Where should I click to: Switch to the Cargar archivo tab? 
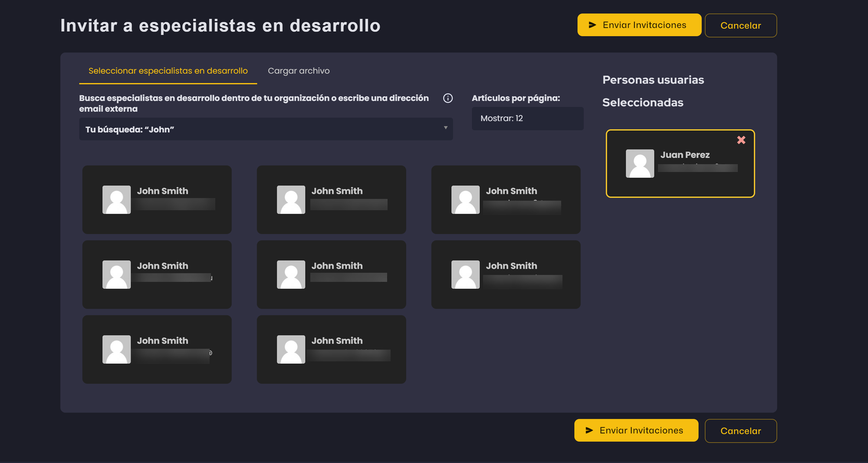point(299,71)
